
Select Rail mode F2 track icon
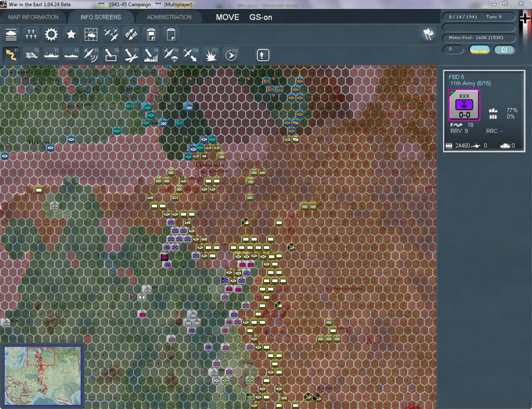[31, 55]
